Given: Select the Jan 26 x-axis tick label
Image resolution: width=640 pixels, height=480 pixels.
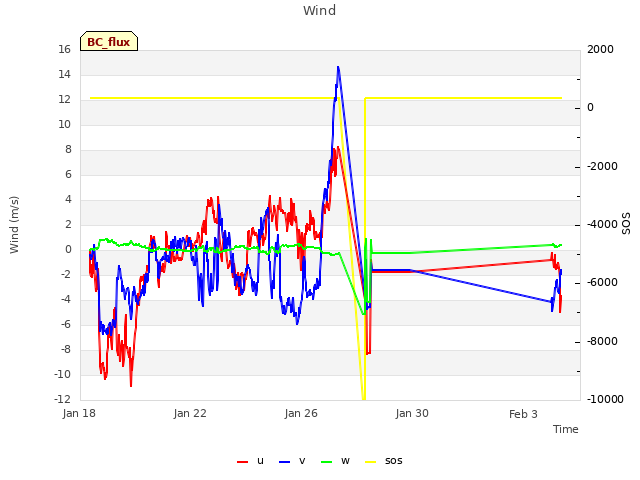Looking at the screenshot, I should point(301,413).
